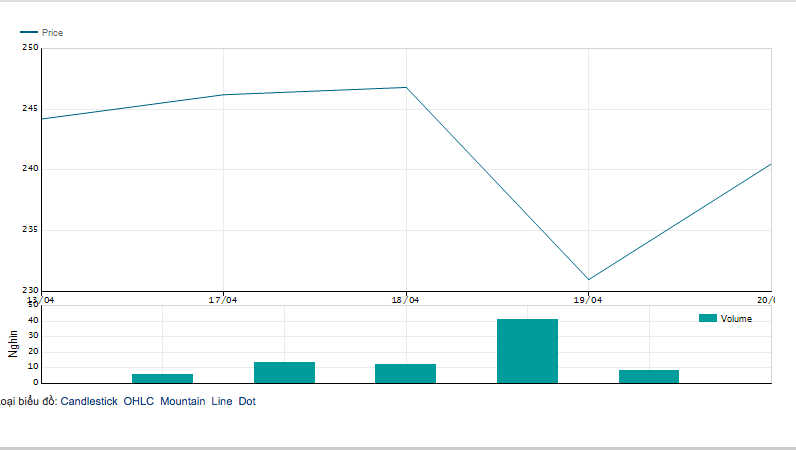This screenshot has width=796, height=450.
Task: Toggle the Volume series legend label
Action: 736,318
